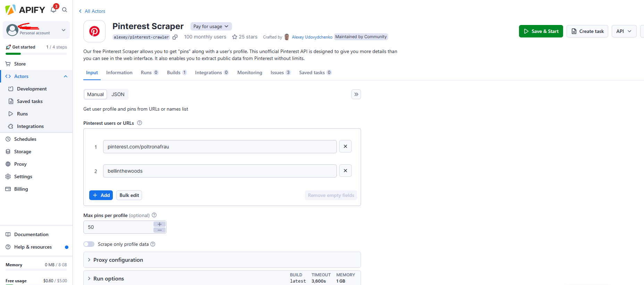Edit the bellinthewoods input field
644x285 pixels.
[x=220, y=171]
